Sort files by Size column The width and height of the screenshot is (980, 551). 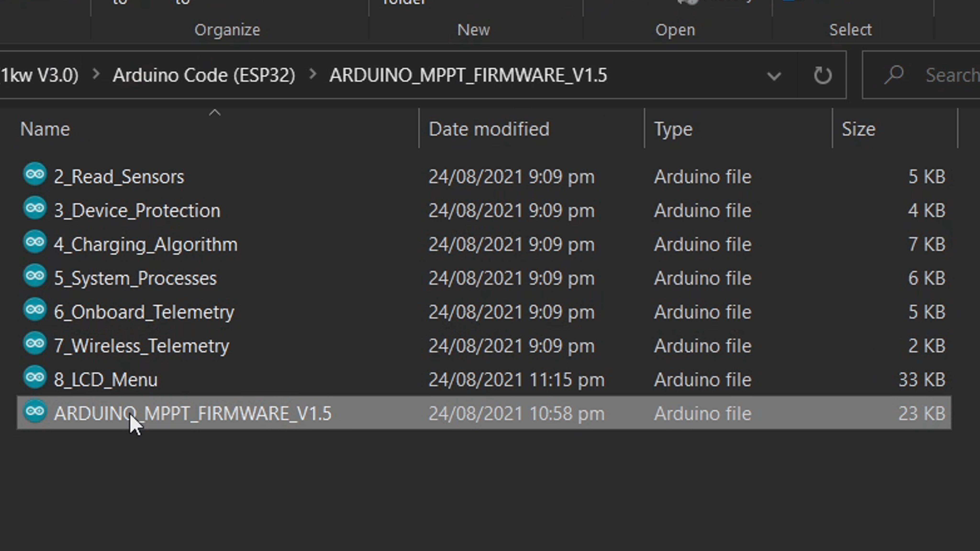pos(858,129)
